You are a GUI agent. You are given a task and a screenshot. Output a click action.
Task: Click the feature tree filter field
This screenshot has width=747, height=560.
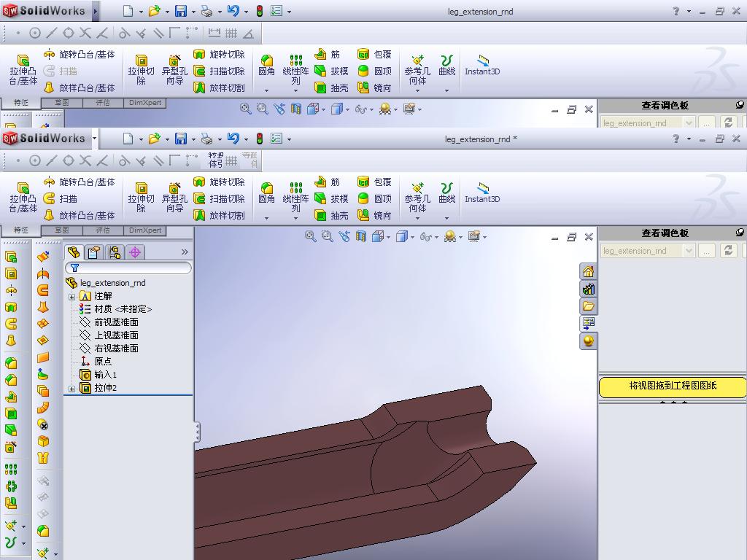coord(128,268)
